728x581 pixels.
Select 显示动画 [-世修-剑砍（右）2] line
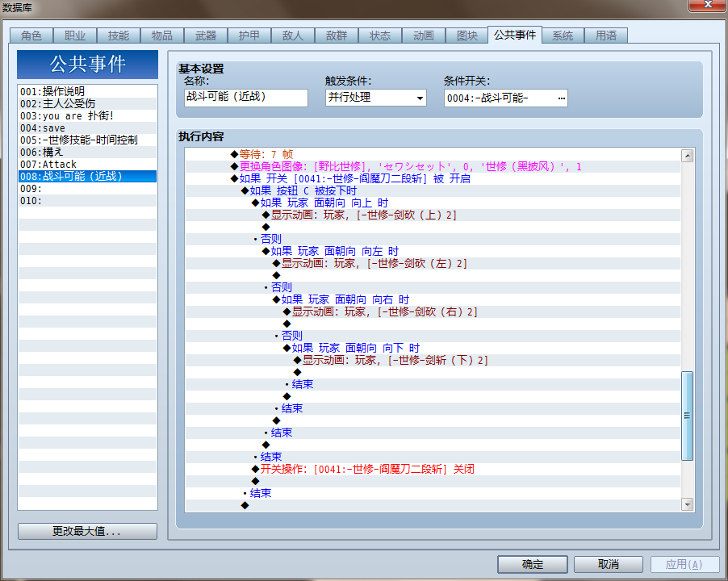tap(433, 311)
